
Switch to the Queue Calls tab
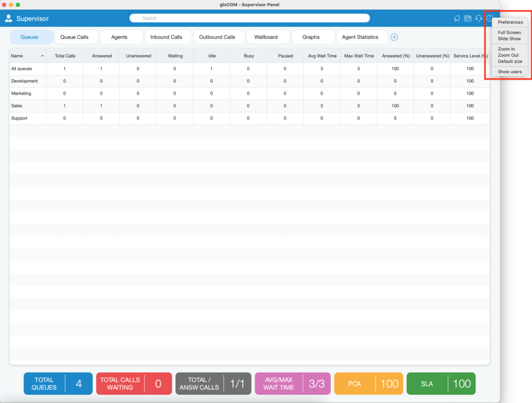click(x=74, y=37)
